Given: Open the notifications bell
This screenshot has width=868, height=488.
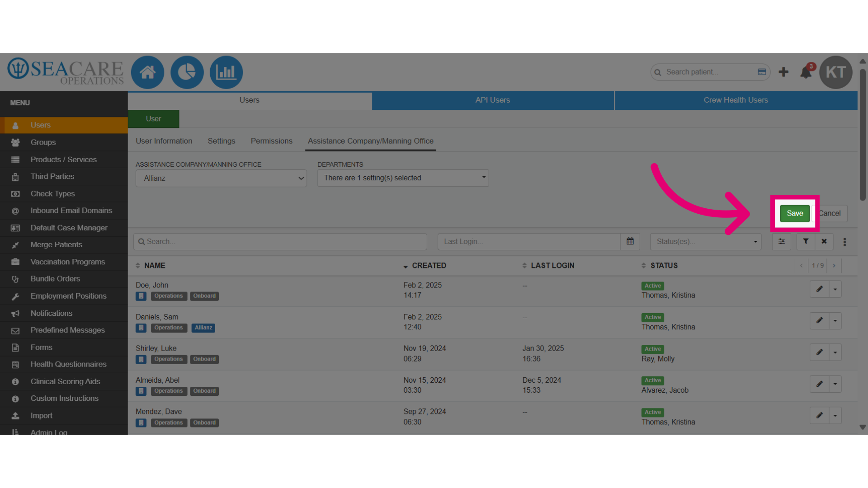Looking at the screenshot, I should coord(806,72).
